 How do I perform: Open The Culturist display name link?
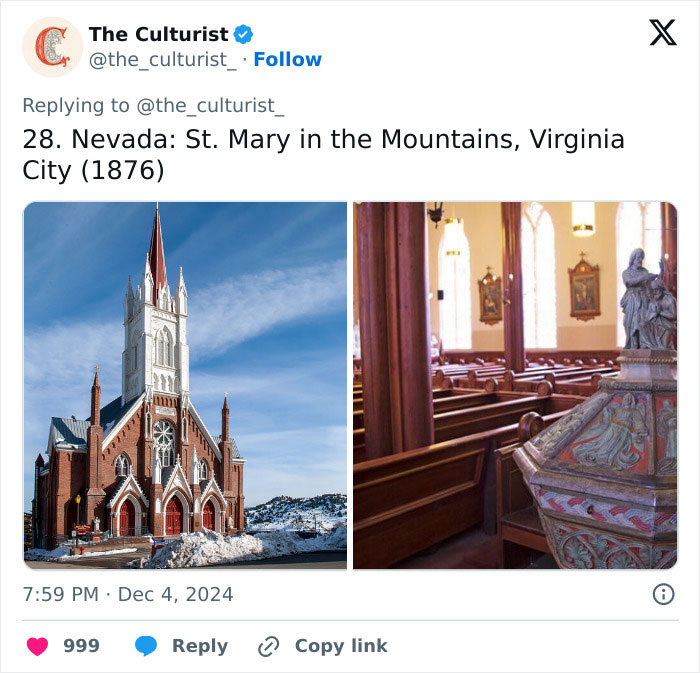point(158,34)
